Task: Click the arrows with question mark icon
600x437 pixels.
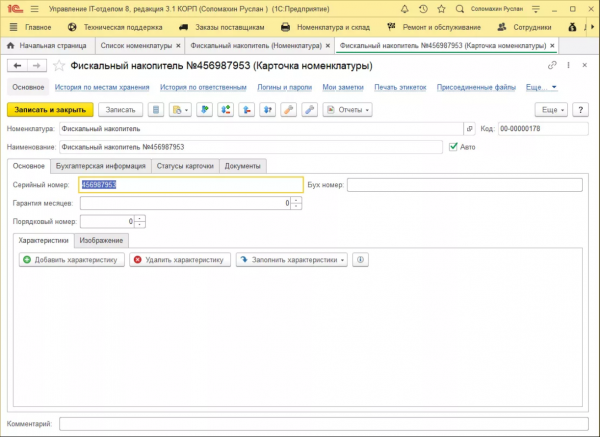Action: pos(267,110)
